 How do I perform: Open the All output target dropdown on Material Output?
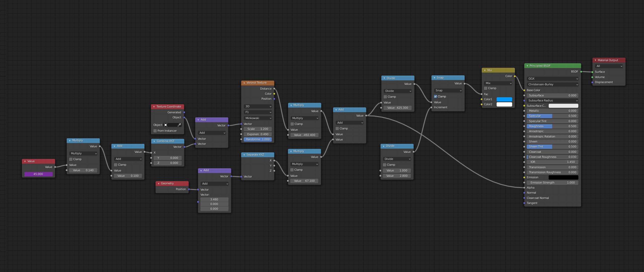click(609, 66)
